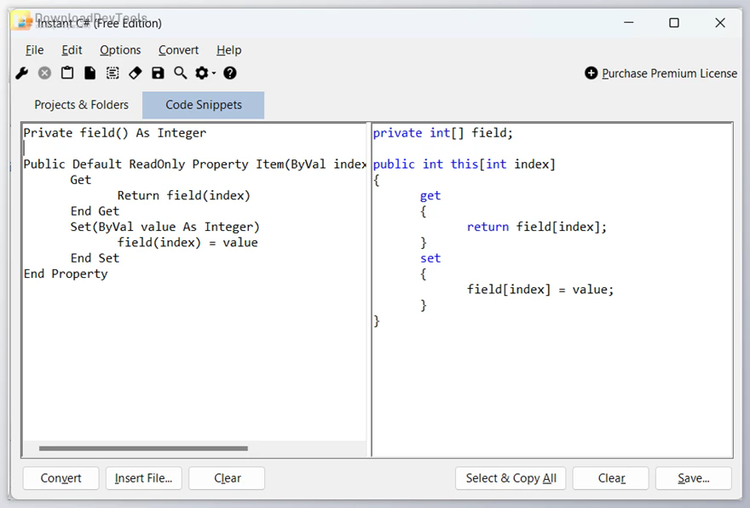The width and height of the screenshot is (750, 508).
Task: Click the 'End Property' line in VB code
Action: point(66,274)
